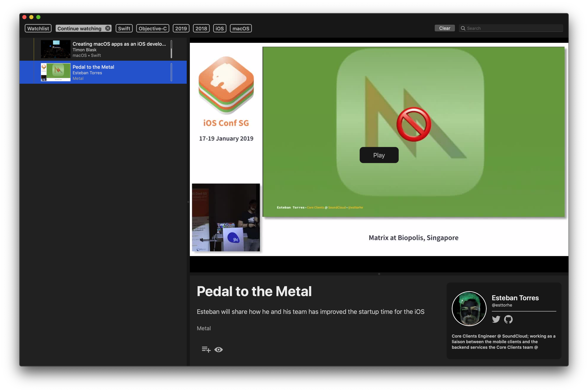Toggle the macOS filter
This screenshot has width=588, height=392.
[241, 28]
